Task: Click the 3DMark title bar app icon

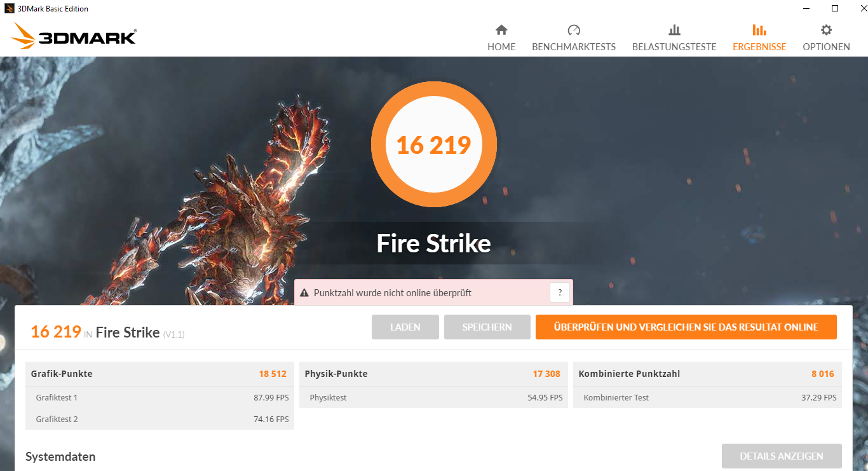Action: coord(9,9)
